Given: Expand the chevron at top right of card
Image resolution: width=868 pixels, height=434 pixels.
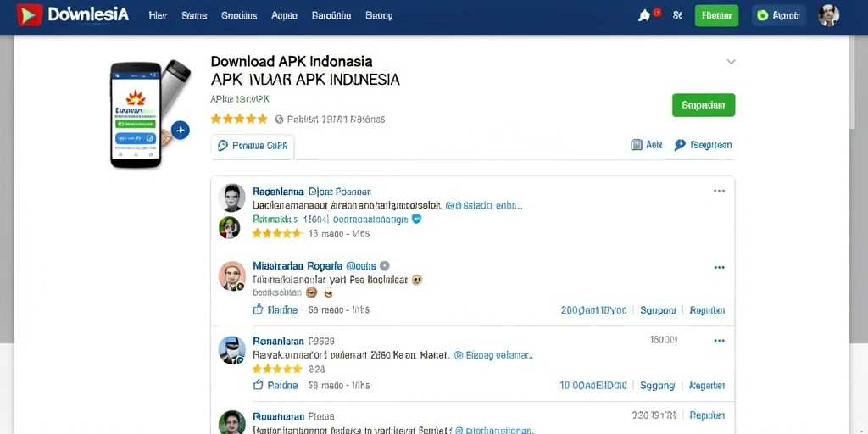Looking at the screenshot, I should [x=732, y=62].
